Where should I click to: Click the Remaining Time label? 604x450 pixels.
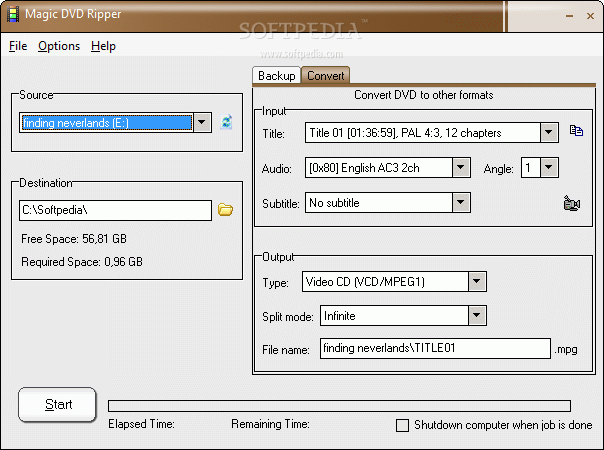click(270, 424)
